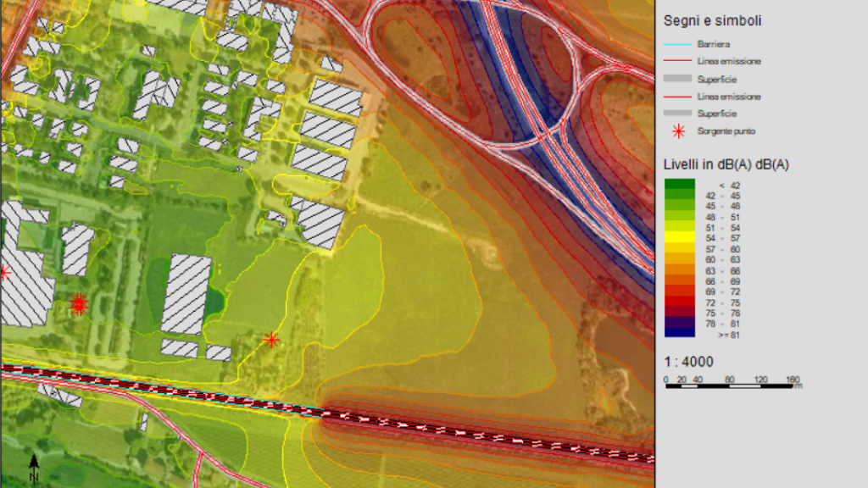Click the first gray Superficie legend symbol

point(679,79)
